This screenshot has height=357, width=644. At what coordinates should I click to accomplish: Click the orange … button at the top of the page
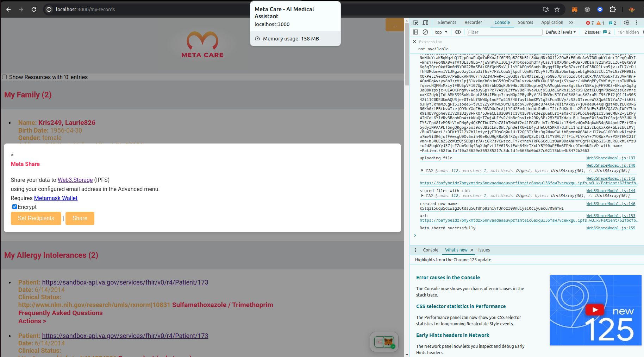[395, 25]
